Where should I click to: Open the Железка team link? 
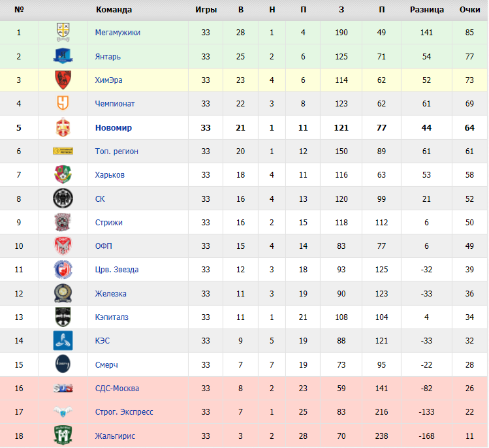[111, 294]
